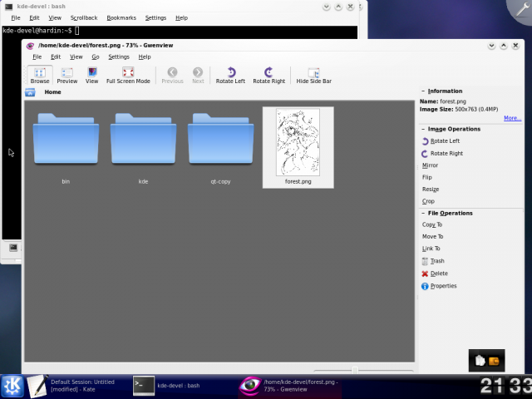The width and height of the screenshot is (532, 399).
Task: Collapse the Information section
Action: click(422, 91)
